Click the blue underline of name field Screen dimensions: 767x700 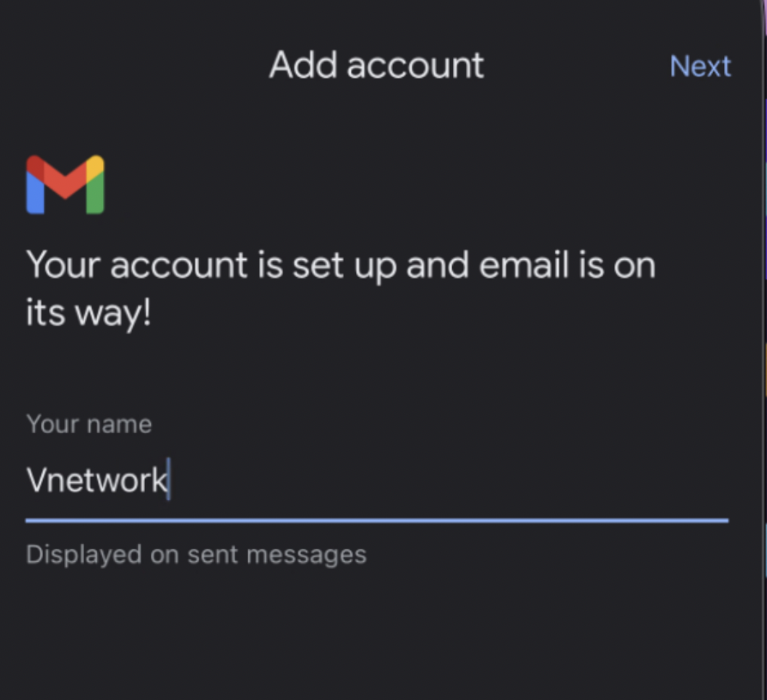click(x=377, y=521)
